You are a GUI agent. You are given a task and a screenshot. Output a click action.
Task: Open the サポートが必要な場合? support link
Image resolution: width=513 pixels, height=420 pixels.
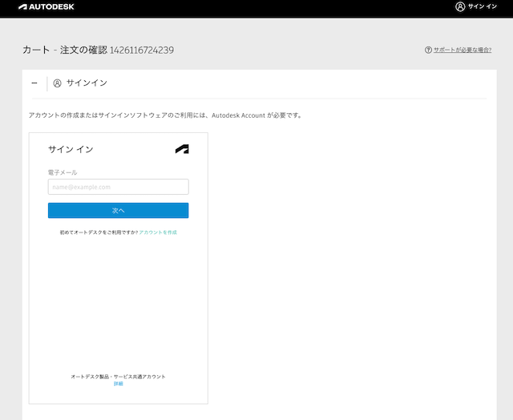[463, 50]
